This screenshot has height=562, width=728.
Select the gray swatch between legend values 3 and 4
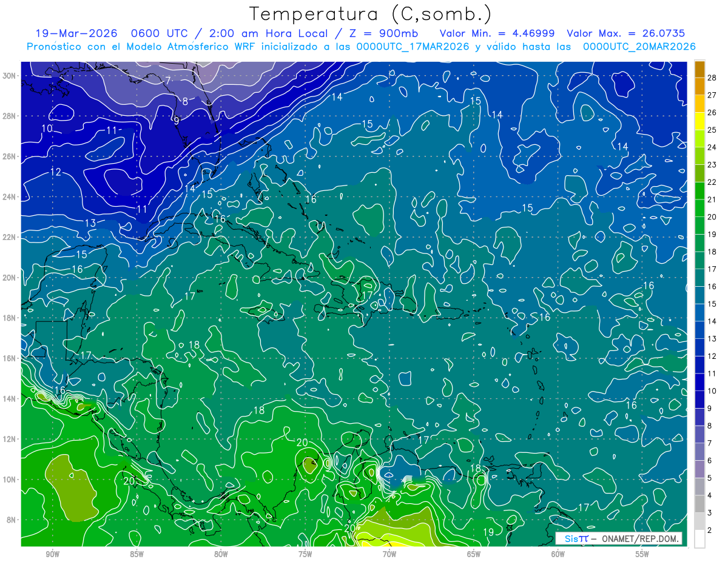699,504
